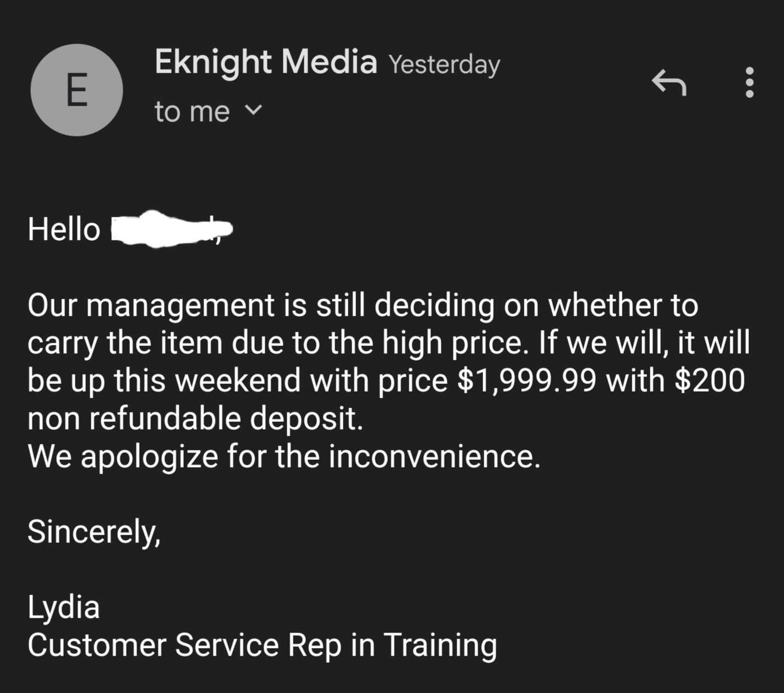Click the words "this weekend" in the body

pos(207,381)
